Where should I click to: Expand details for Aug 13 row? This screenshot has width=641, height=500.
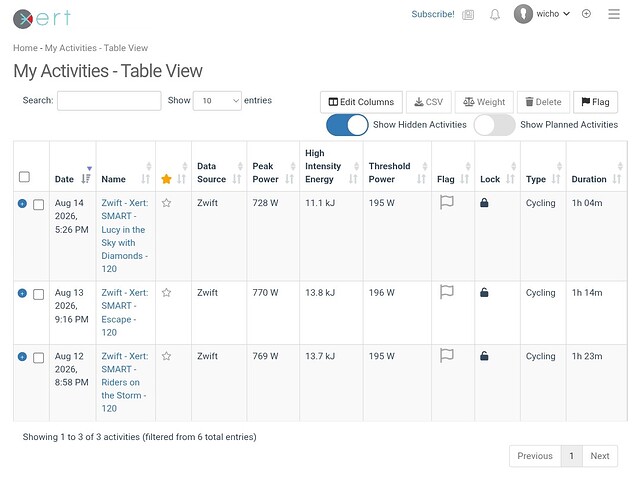[x=22, y=293]
